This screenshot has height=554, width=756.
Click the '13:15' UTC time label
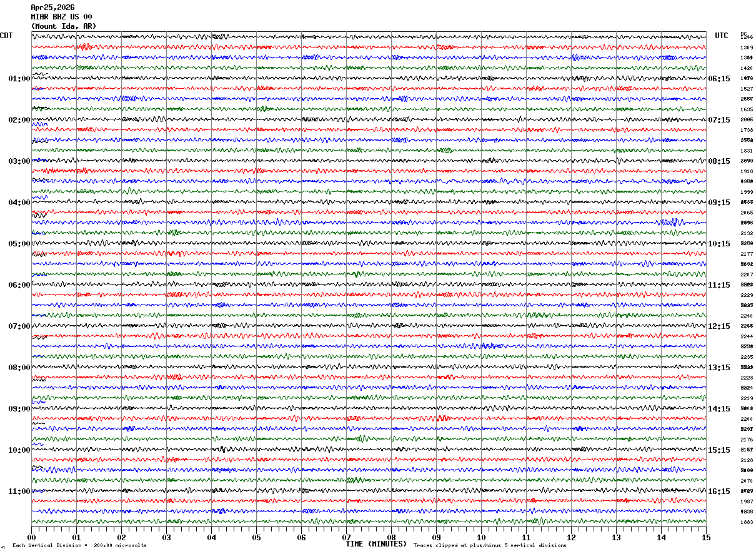[x=719, y=368]
